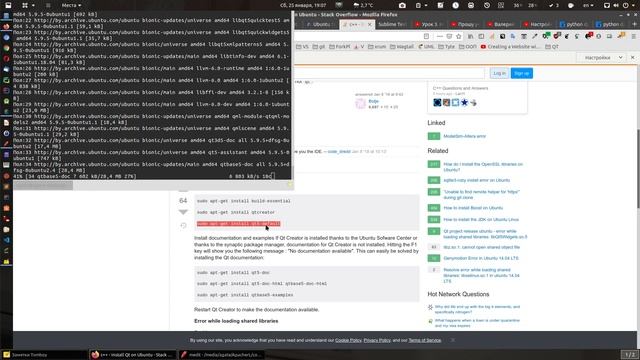The width and height of the screenshot is (640, 360).
Task: Open the 'QT' bookmarks folder
Action: [552, 47]
